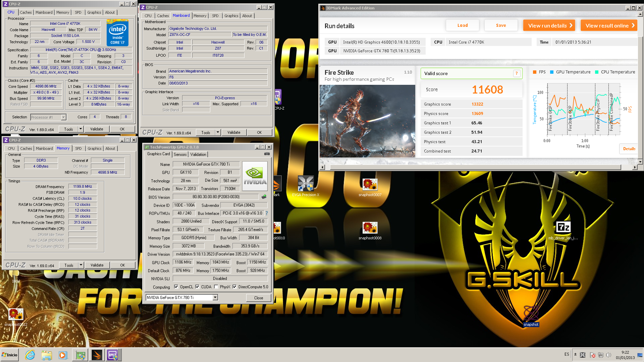The image size is (644, 362).
Task: Click Tools button in the Mainboard CPU-Z window
Action: coord(205,133)
